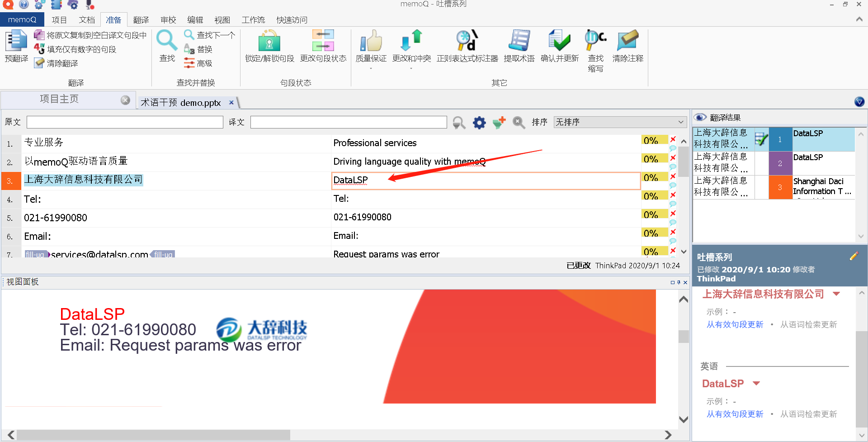This screenshot has width=868, height=442.
Task: Open the Edit (编辑) ribbon tab
Action: coord(195,20)
